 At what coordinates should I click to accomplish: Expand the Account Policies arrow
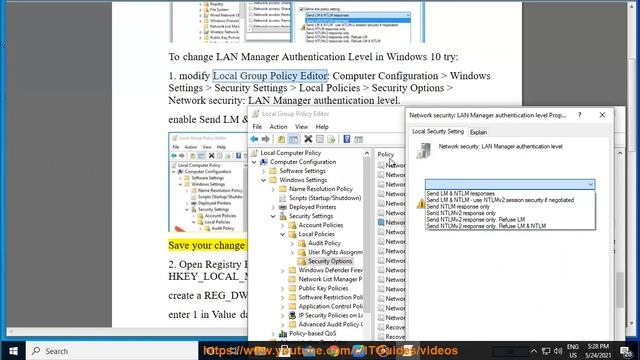(282, 225)
